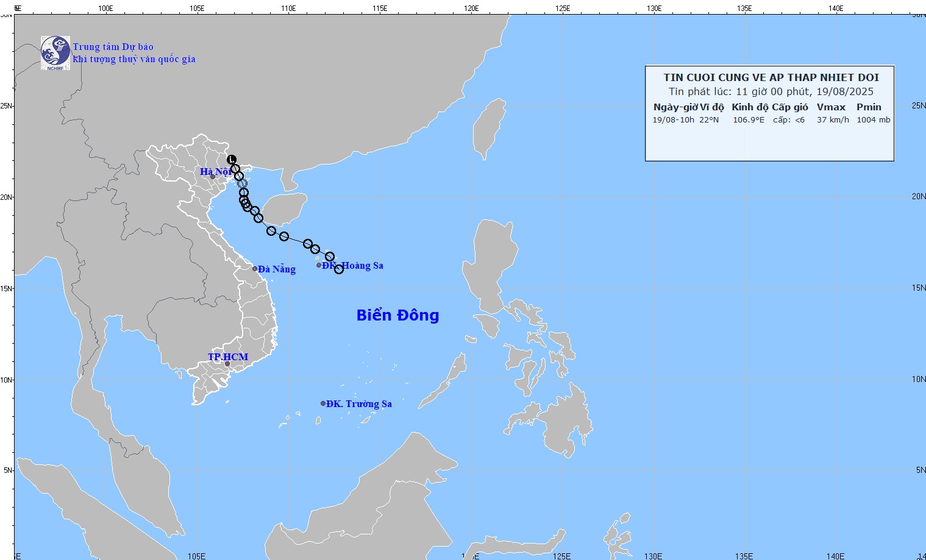Select the TP.HCM city dot marker

[227, 364]
